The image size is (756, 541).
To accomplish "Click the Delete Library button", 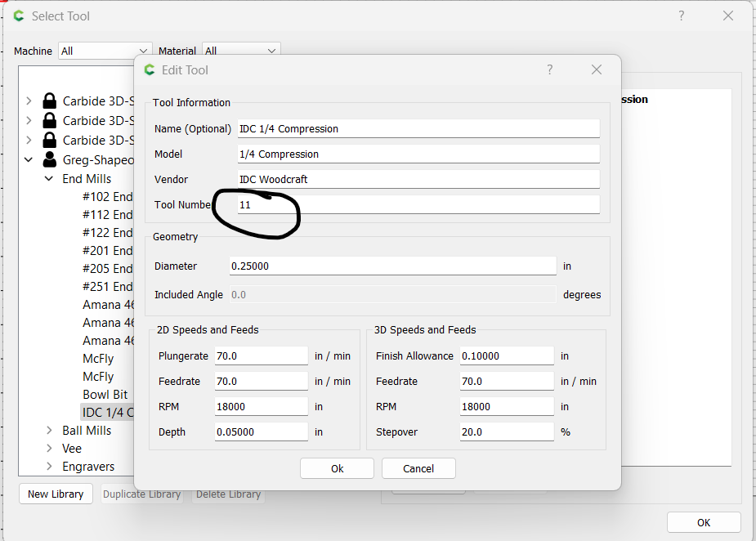I will point(228,494).
